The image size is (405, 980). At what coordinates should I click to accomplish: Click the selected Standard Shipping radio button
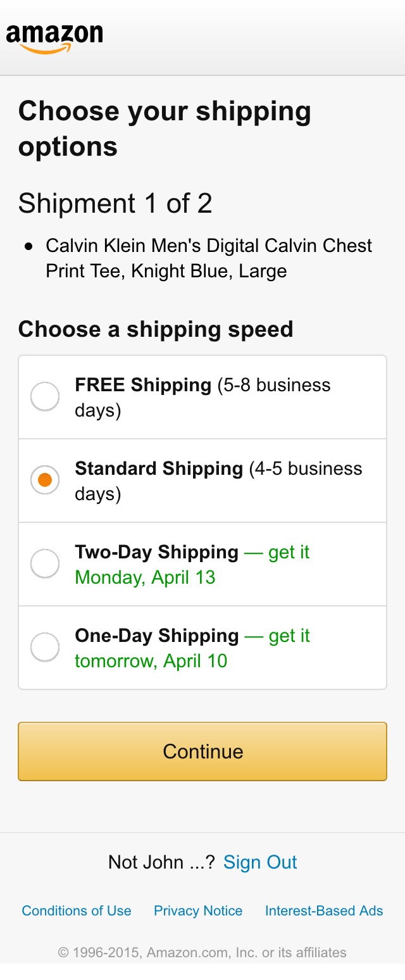click(44, 479)
